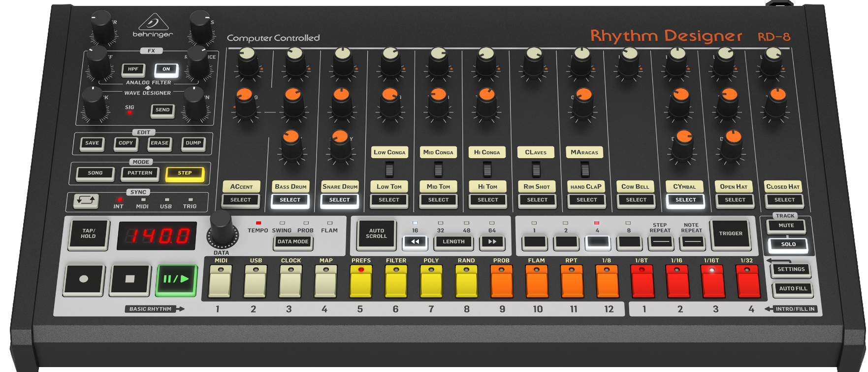This screenshot has width=868, height=372.
Task: Toggle orange step key 9 PROB
Action: (502, 281)
